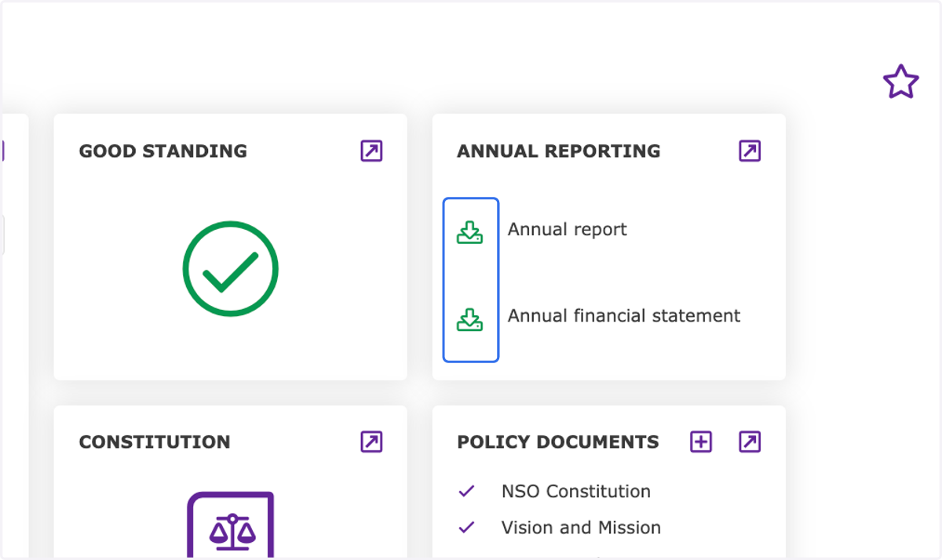The width and height of the screenshot is (942, 560).
Task: Open Policy Documents card external link icon
Action: pos(750,442)
